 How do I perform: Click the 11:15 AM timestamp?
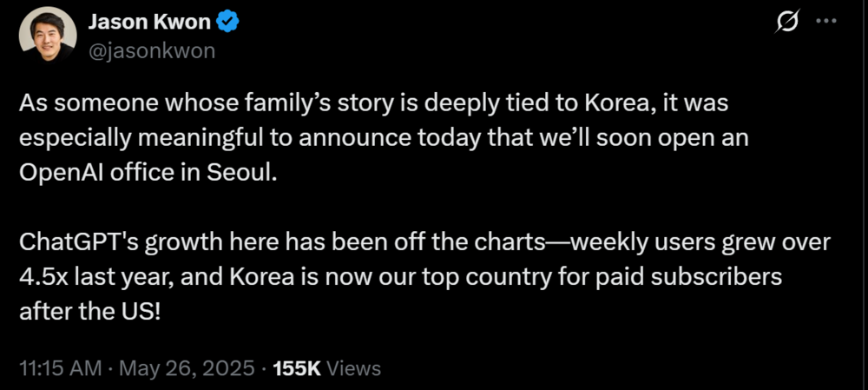(58, 368)
